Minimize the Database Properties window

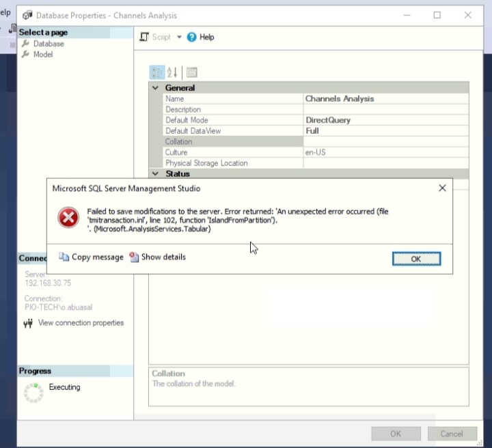tap(407, 15)
